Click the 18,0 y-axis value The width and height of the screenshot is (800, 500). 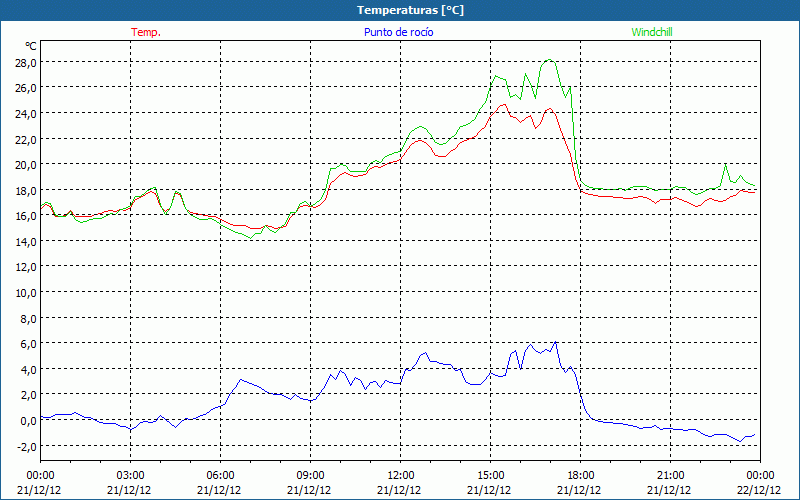point(25,190)
